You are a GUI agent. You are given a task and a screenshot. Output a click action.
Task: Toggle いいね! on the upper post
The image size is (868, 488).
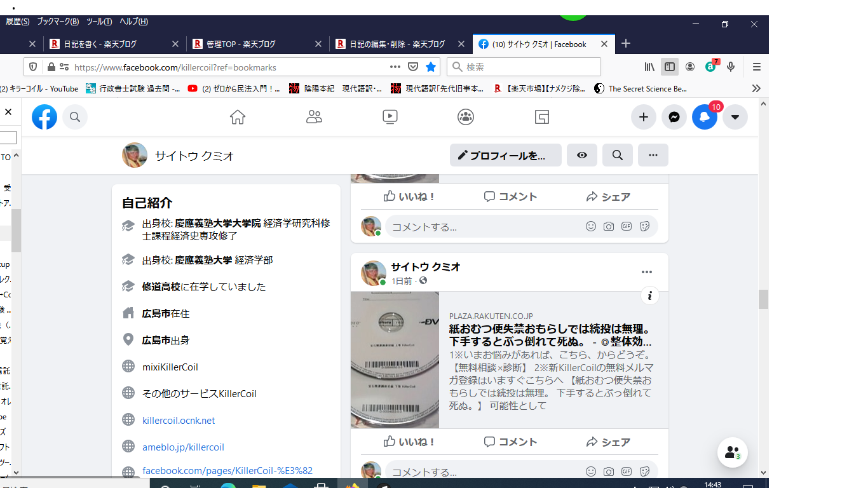point(409,196)
